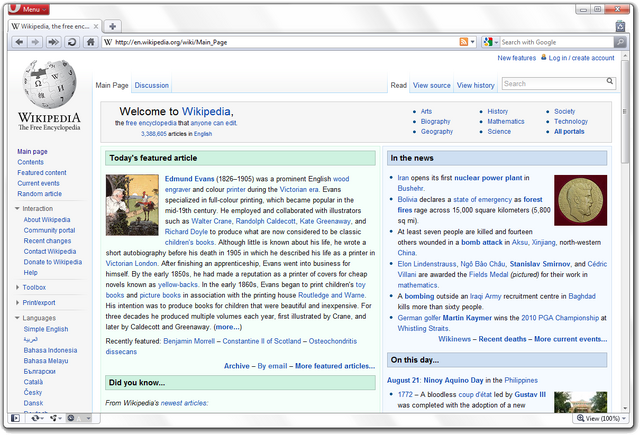
Task: Click the Donate to Wikipedia link
Action: (53, 262)
